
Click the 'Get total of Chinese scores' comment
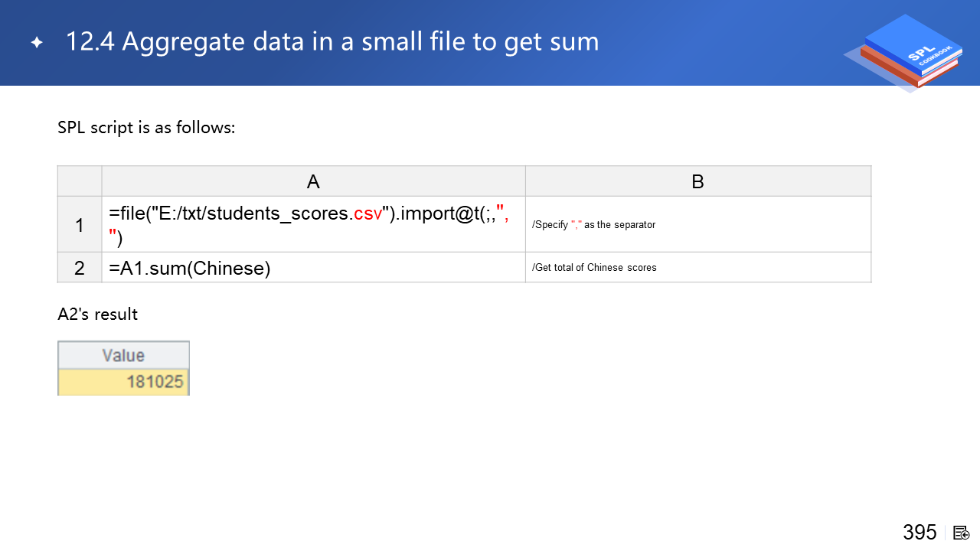click(594, 268)
